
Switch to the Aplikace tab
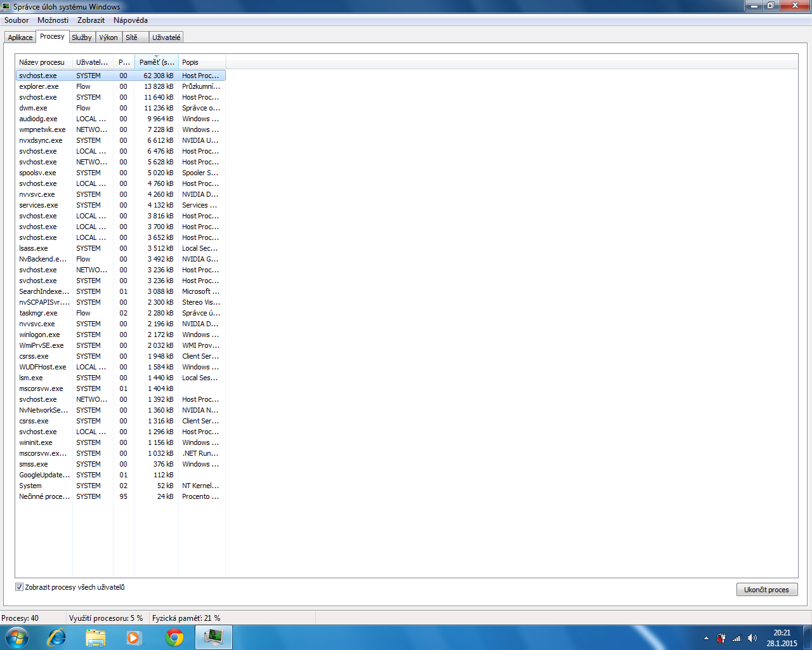click(20, 37)
